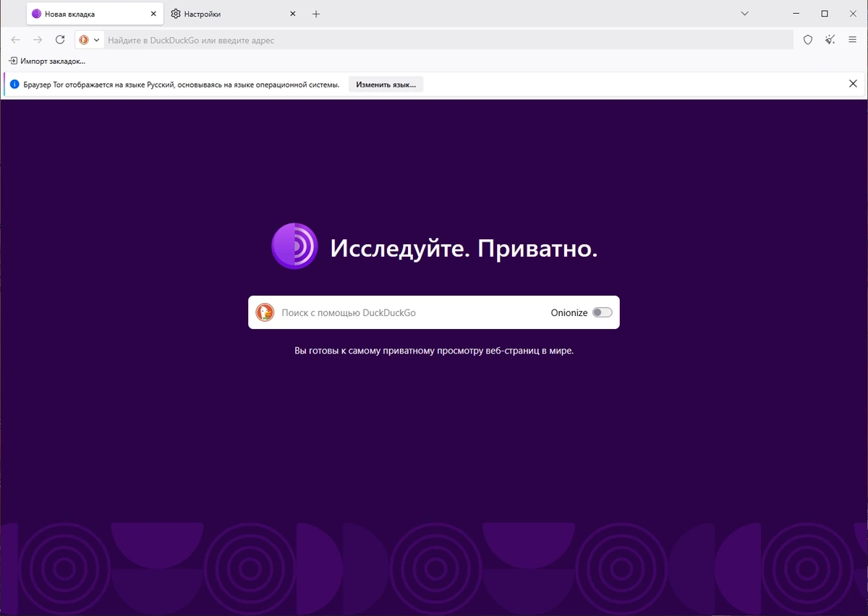Open the hamburger application menu
The height and width of the screenshot is (616, 868).
pos(852,40)
